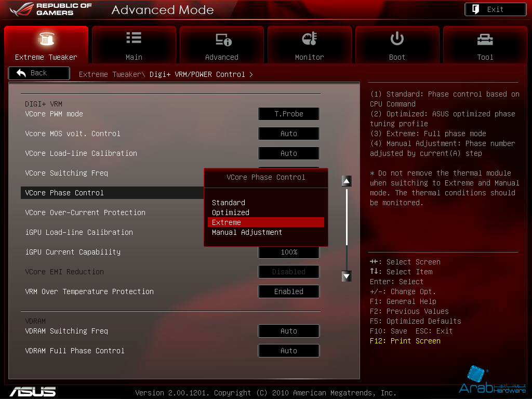Select the VCore Phase Control row

coord(112,193)
